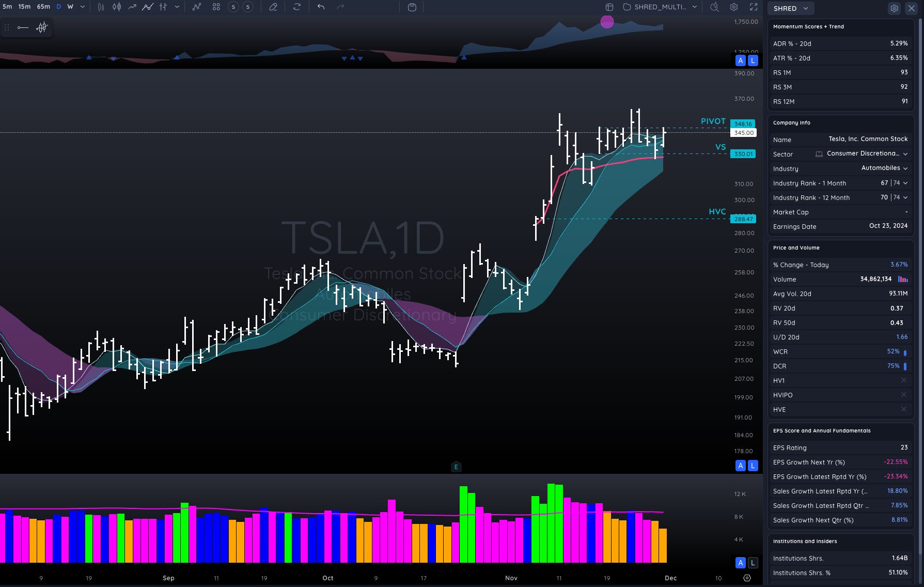Toggle auto scale A on price pane
The height and width of the screenshot is (587, 924).
click(741, 466)
